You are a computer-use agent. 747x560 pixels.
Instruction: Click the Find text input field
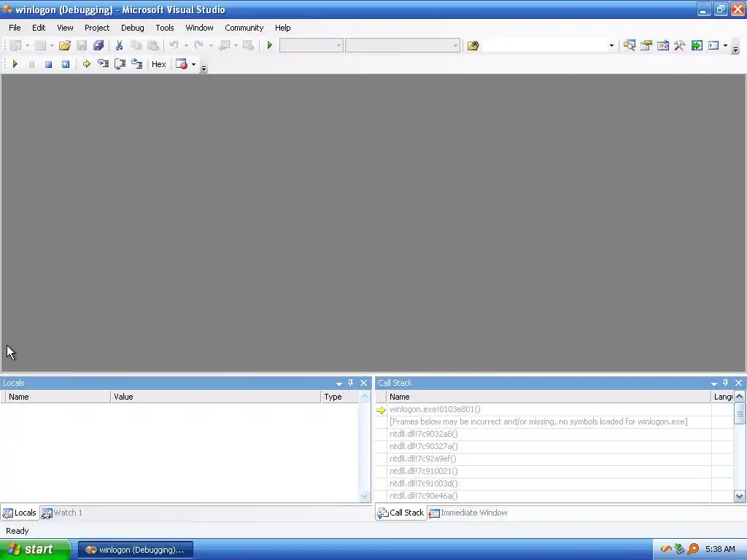(545, 46)
